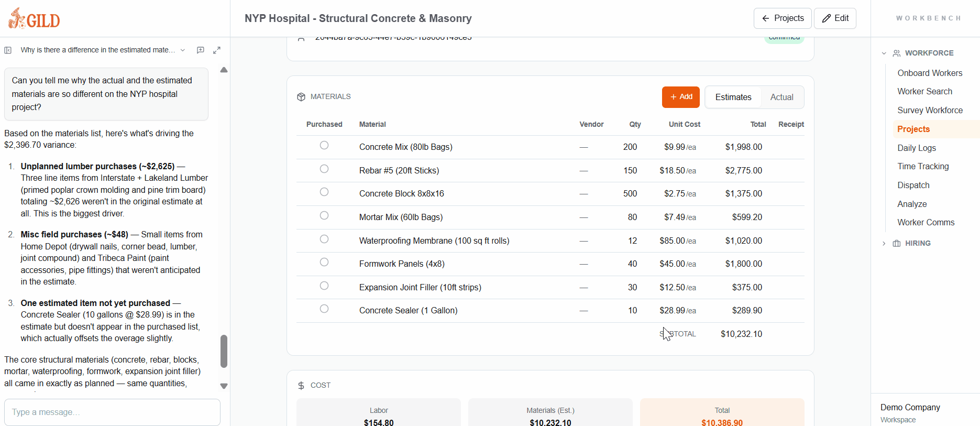Screen dimensions: 980x426
Task: Click the Material column header
Action: tap(372, 125)
